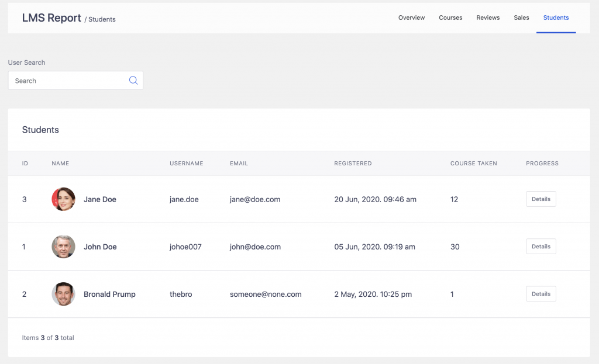Sort by the NAME column header
Viewport: 599px width, 364px height.
60,164
